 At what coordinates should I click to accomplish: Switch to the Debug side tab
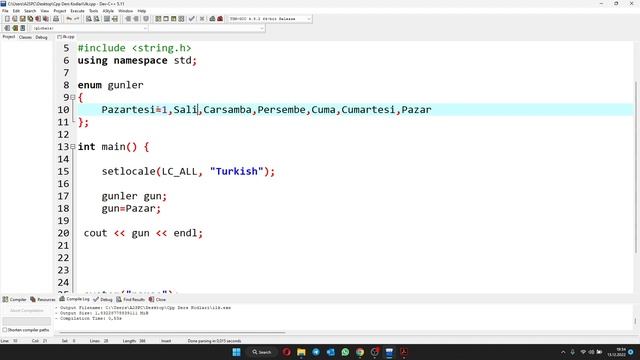pos(41,37)
